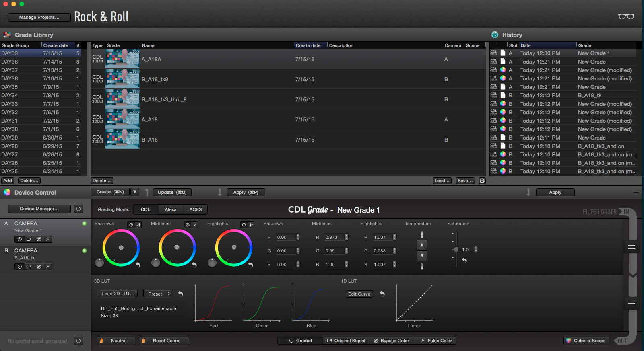Image resolution: width=644 pixels, height=351 pixels.
Task: Enable Bypass Color output mode
Action: tap(392, 341)
